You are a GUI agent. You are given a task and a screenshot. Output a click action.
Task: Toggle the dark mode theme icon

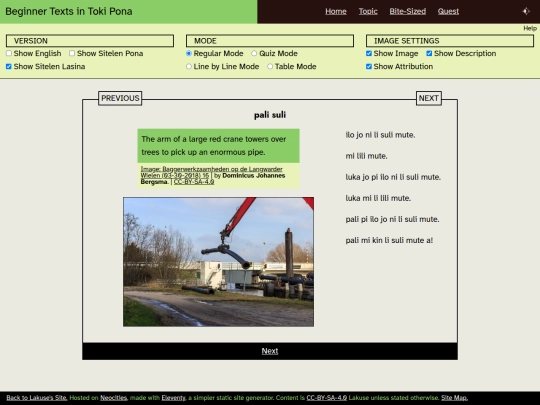click(x=526, y=11)
